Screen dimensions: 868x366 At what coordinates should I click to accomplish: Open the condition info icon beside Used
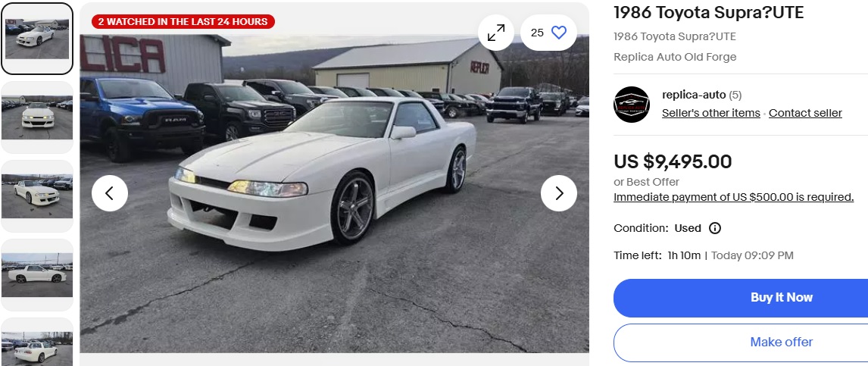click(715, 228)
